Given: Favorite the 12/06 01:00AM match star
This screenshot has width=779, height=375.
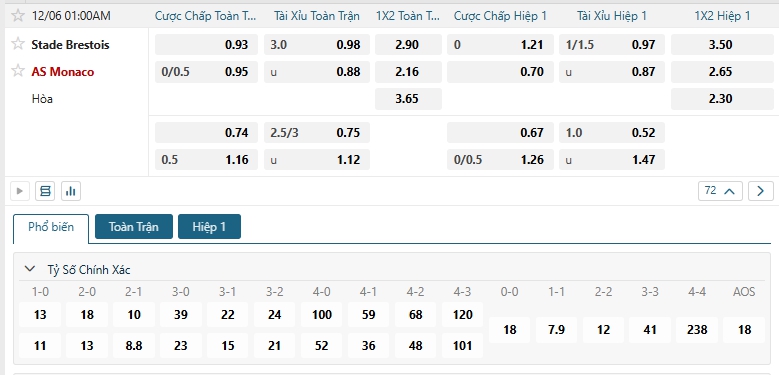Looking at the screenshot, I should [18, 15].
